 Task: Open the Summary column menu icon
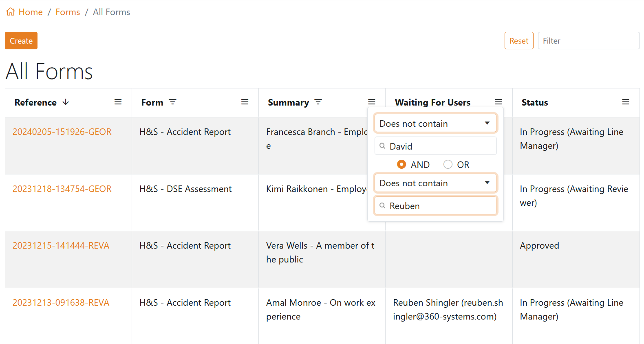click(x=371, y=102)
